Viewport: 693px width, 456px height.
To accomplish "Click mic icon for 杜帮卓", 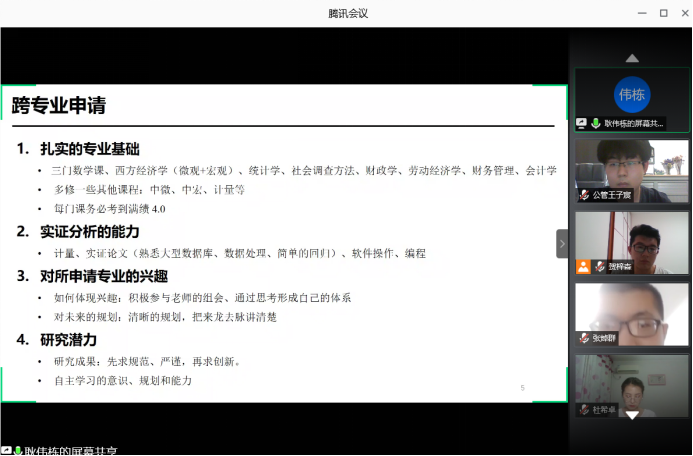I will [584, 410].
